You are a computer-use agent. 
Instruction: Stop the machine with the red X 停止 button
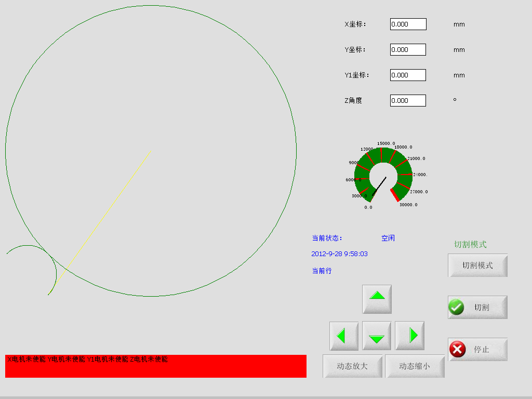(477, 349)
